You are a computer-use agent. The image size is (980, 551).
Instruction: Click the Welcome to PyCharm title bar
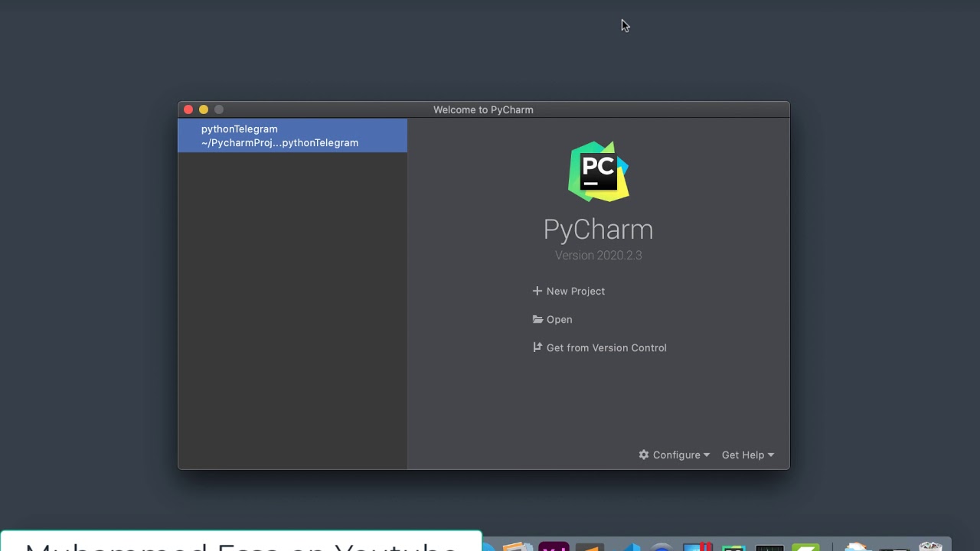coord(483,109)
